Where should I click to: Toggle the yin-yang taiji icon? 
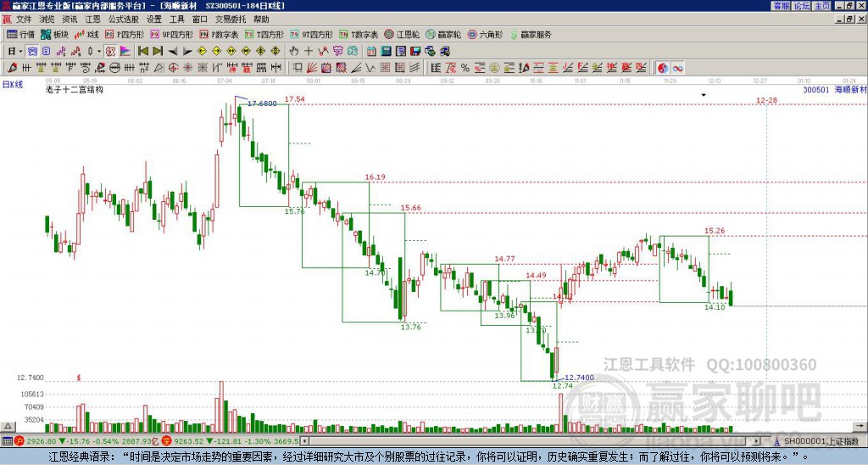tap(662, 68)
